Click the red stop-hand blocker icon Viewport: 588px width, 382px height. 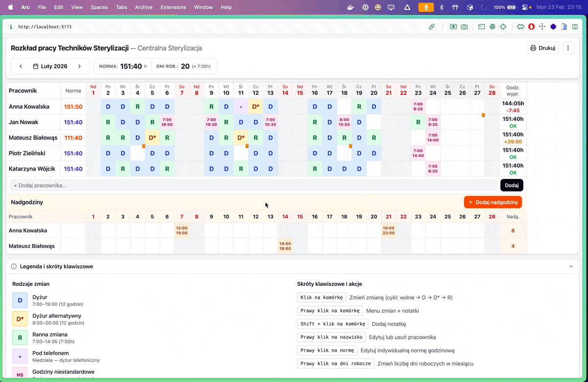tap(531, 27)
